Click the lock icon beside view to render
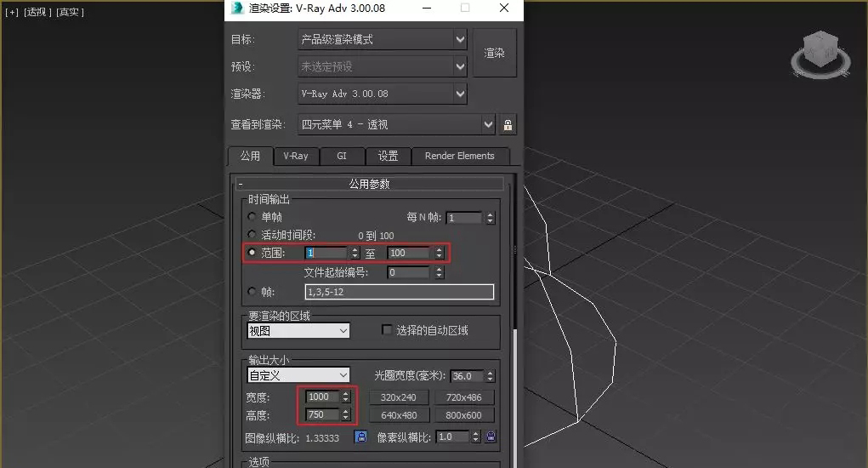 tap(508, 124)
